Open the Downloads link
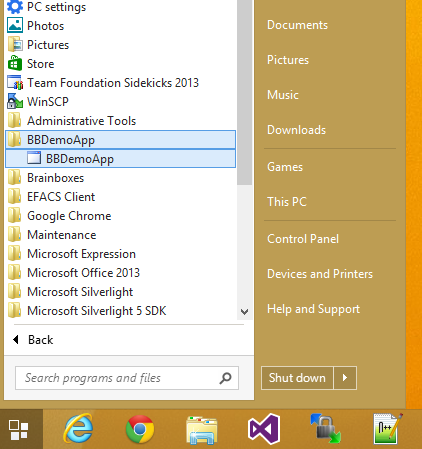The width and height of the screenshot is (422, 449). pos(296,130)
